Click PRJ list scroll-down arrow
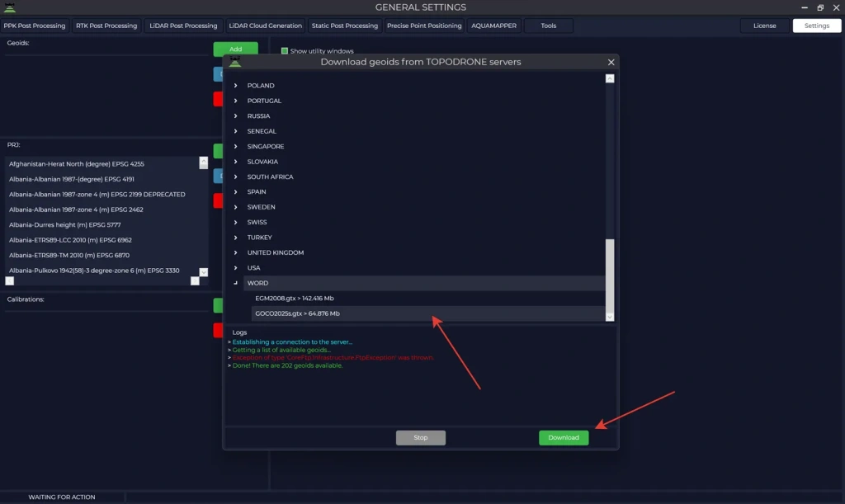The height and width of the screenshot is (504, 845). 204,271
